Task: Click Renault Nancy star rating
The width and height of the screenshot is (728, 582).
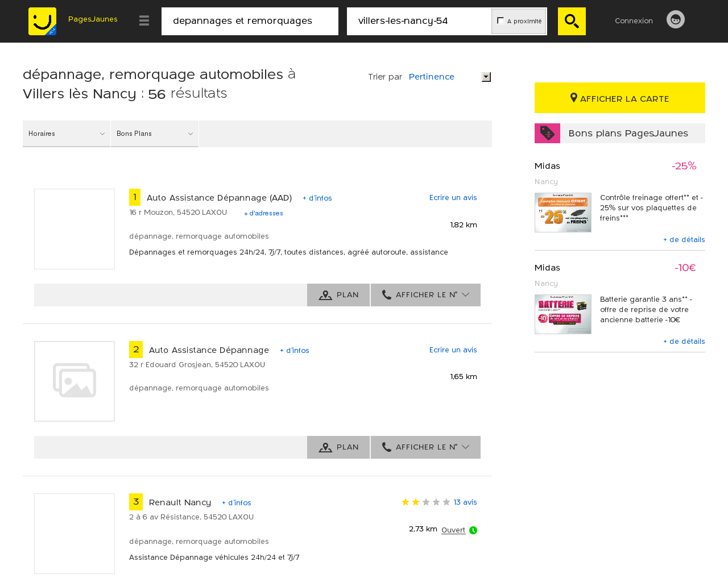Action: pyautogui.click(x=426, y=502)
